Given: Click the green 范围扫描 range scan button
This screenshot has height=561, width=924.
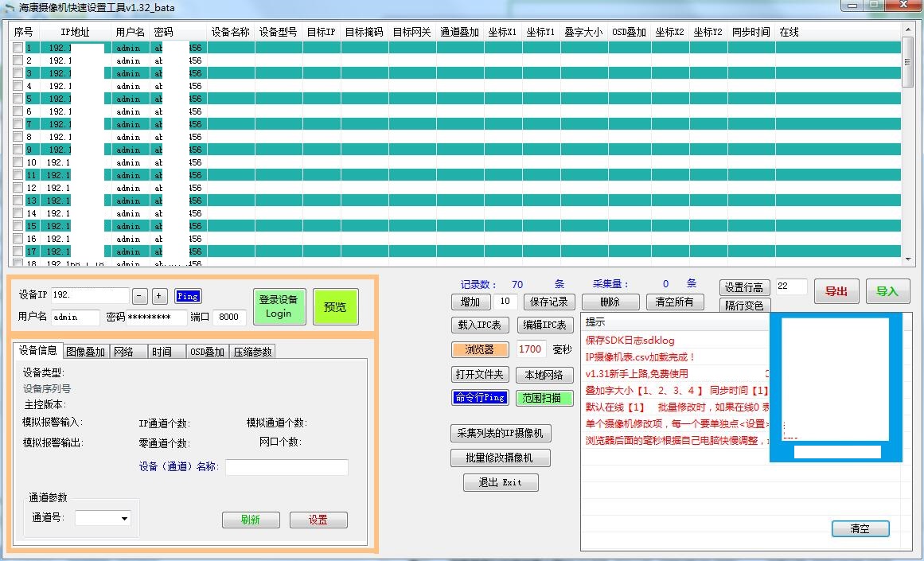Looking at the screenshot, I should [544, 398].
